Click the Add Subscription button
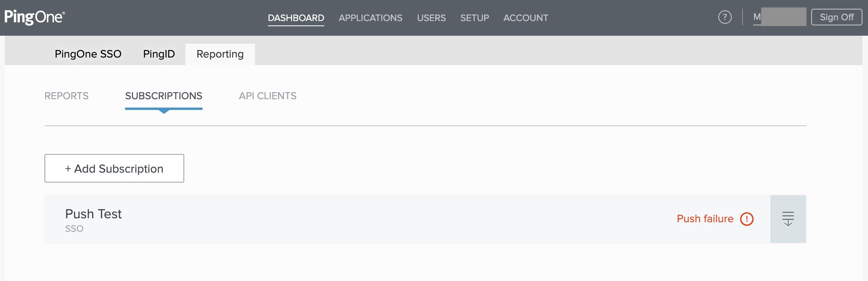 point(114,168)
